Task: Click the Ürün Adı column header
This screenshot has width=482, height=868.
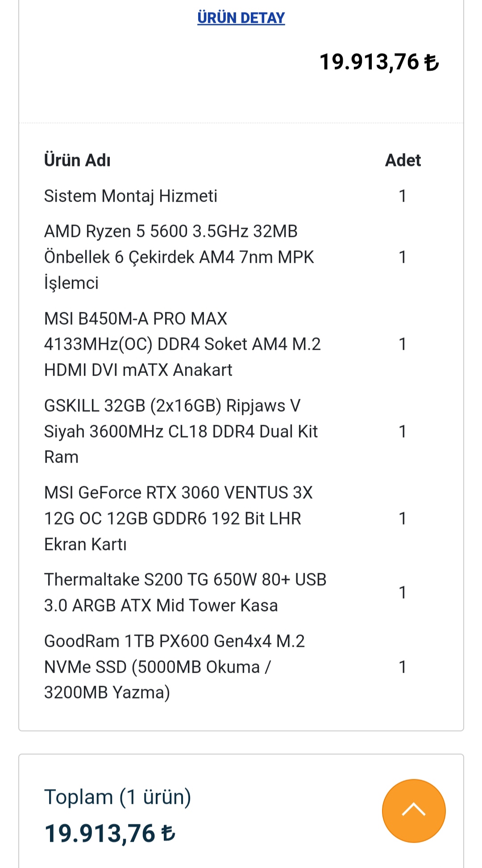Action: 77,160
